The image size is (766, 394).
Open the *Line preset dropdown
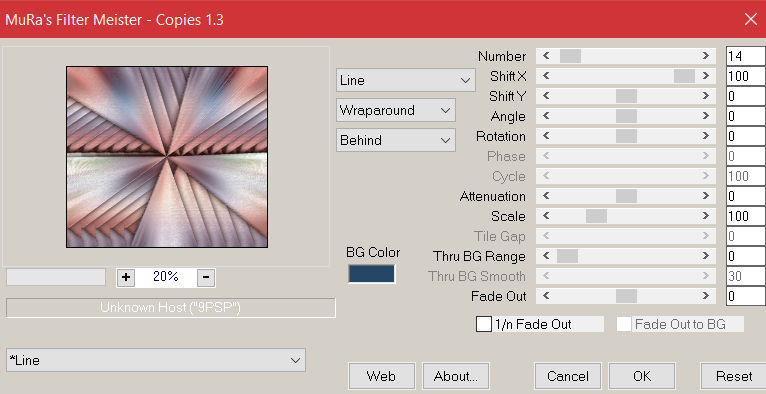click(156, 360)
